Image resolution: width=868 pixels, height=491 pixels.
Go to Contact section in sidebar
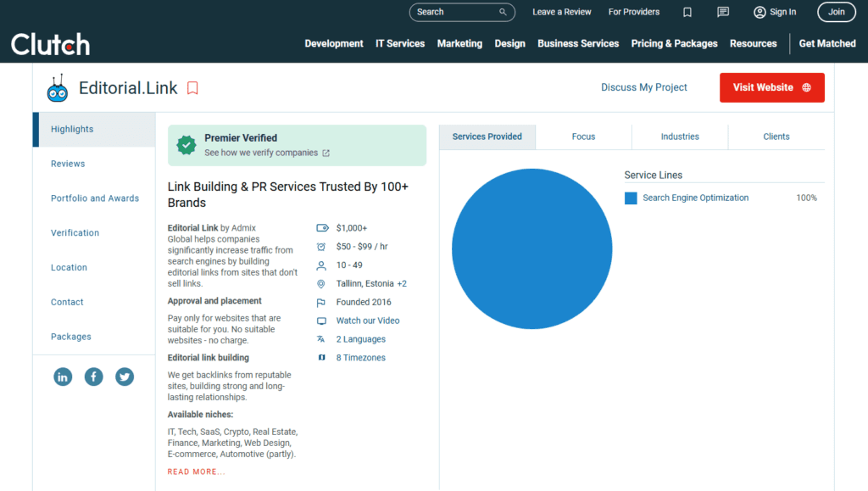point(67,302)
